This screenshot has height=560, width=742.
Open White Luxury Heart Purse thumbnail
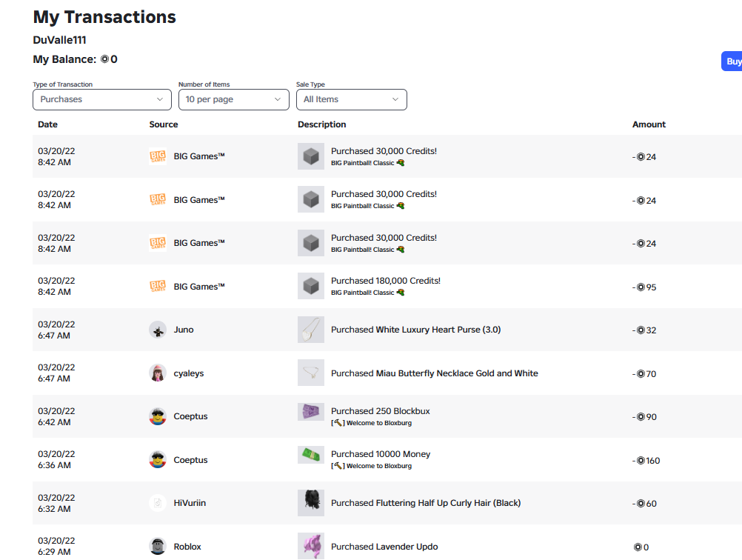[311, 330]
